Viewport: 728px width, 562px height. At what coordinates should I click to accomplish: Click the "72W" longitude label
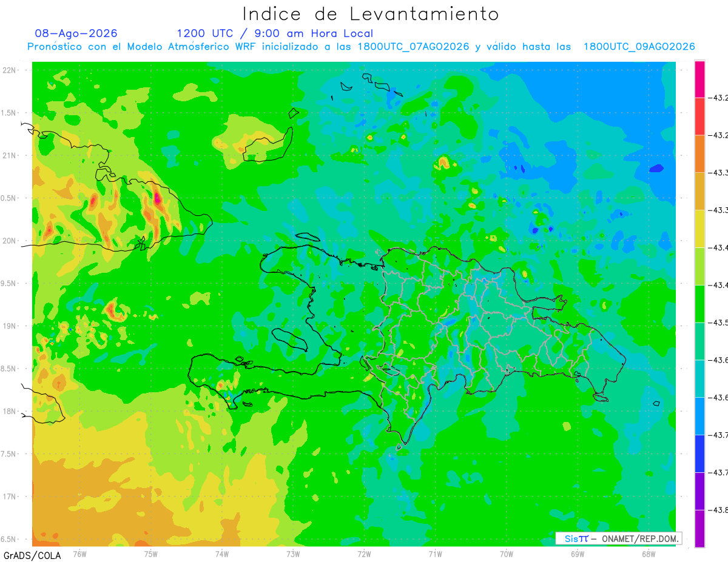(x=364, y=554)
